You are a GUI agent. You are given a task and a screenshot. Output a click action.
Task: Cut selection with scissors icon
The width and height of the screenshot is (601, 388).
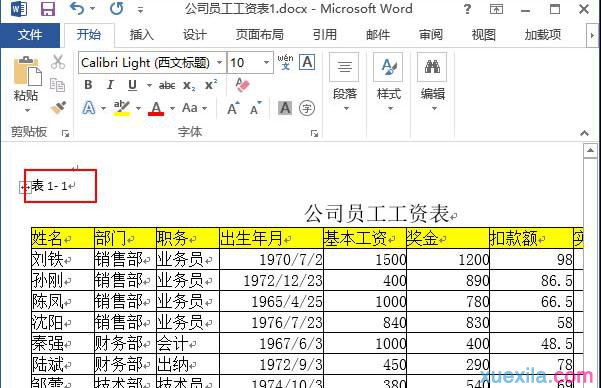(58, 62)
